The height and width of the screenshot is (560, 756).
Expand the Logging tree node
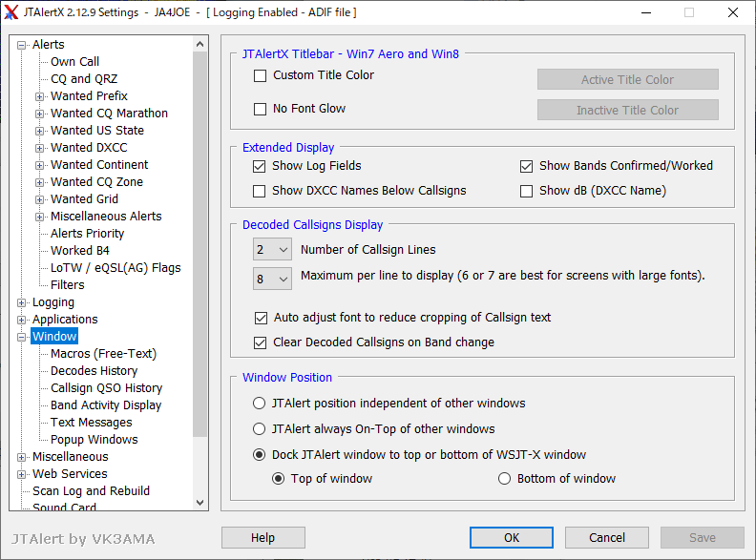21,302
